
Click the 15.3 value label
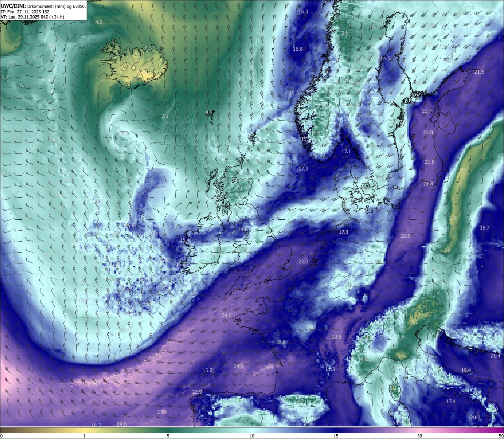294,94
